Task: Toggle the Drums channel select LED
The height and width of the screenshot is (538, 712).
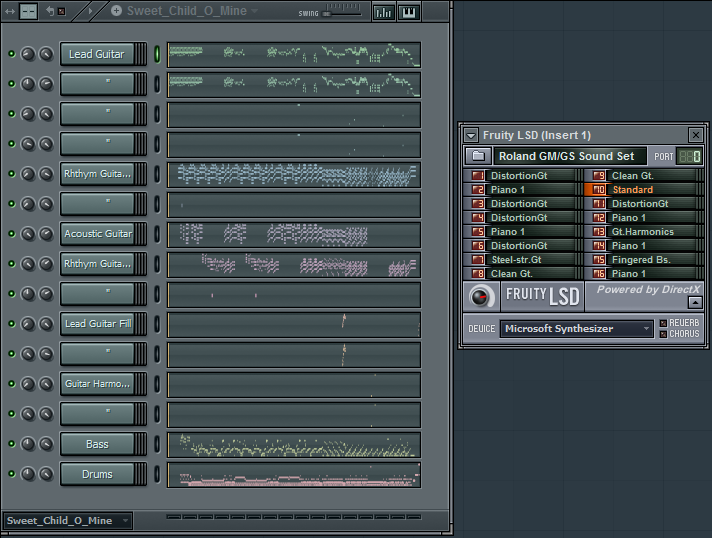Action: coord(157,474)
